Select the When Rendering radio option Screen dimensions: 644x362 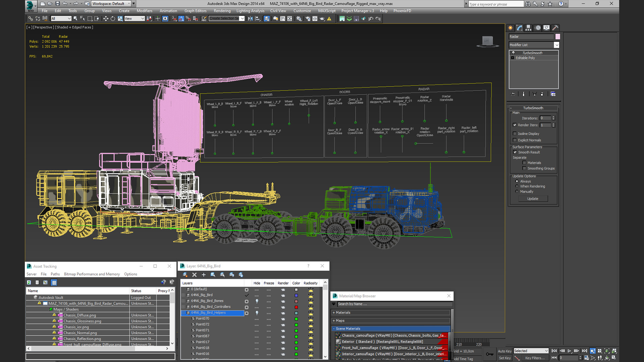point(517,186)
